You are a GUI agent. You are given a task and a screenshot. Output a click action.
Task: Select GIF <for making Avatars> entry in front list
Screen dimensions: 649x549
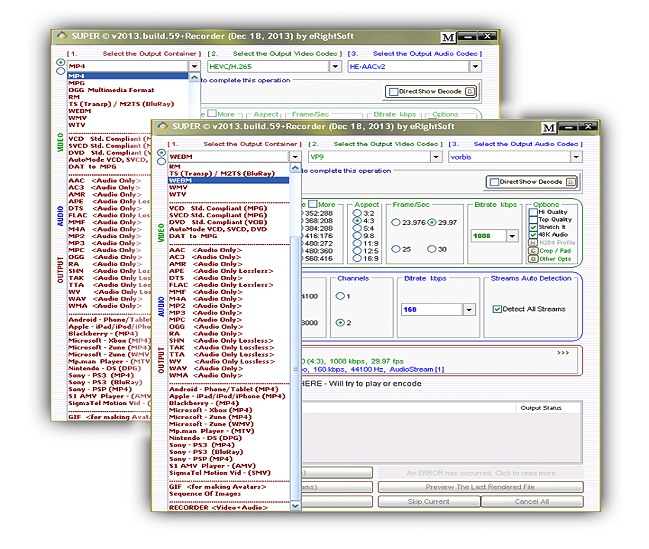point(218,487)
